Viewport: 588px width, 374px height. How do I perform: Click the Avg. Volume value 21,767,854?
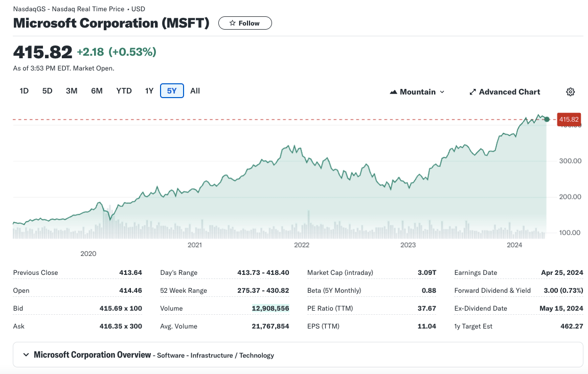(x=270, y=326)
